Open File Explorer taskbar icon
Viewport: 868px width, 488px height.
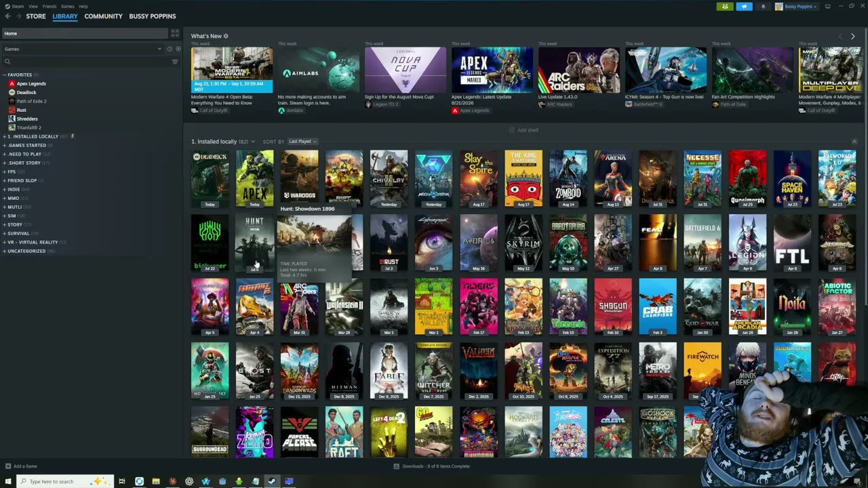[156, 481]
